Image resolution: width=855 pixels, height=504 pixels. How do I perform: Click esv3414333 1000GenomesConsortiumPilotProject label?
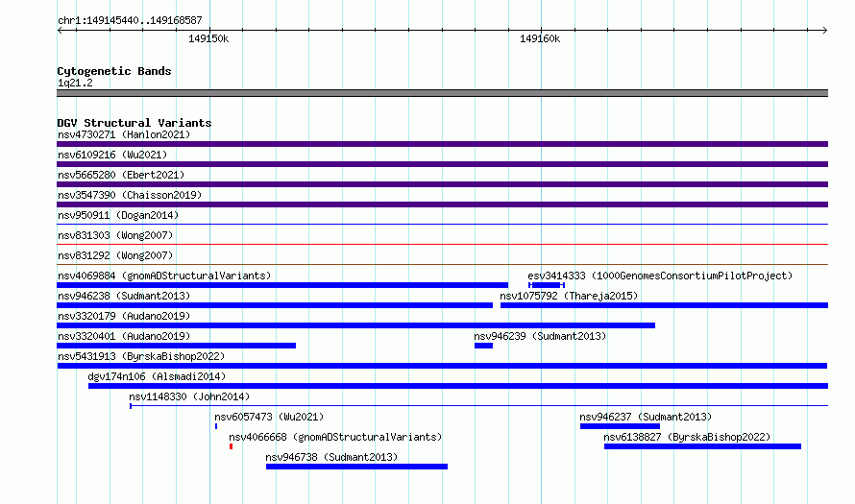click(660, 276)
